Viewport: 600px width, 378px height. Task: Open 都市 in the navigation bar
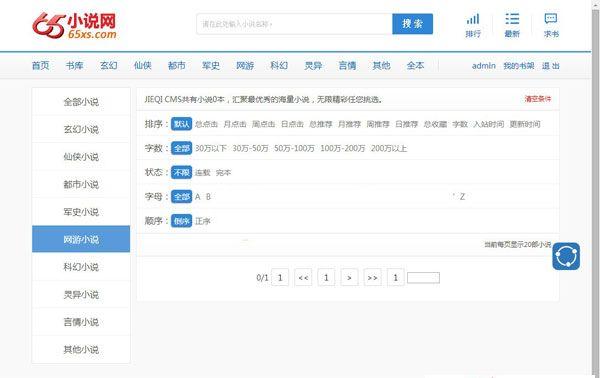(x=177, y=65)
